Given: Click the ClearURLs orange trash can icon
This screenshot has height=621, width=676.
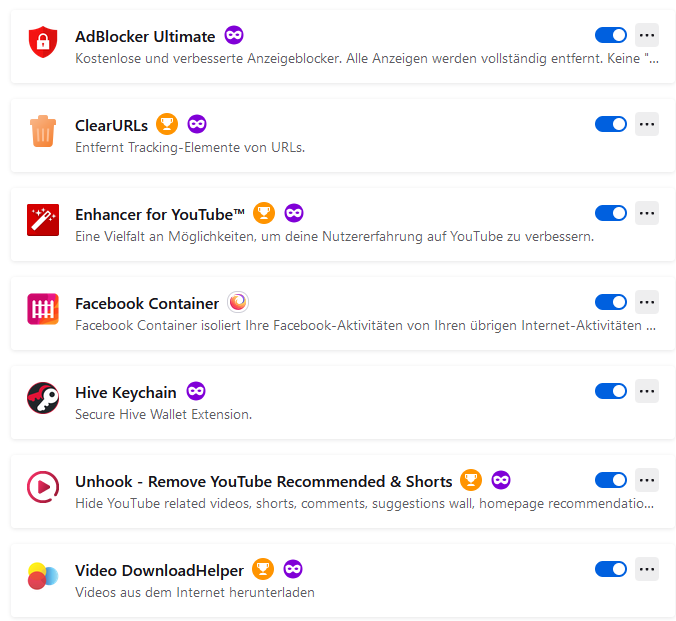Looking at the screenshot, I should pyautogui.click(x=43, y=131).
